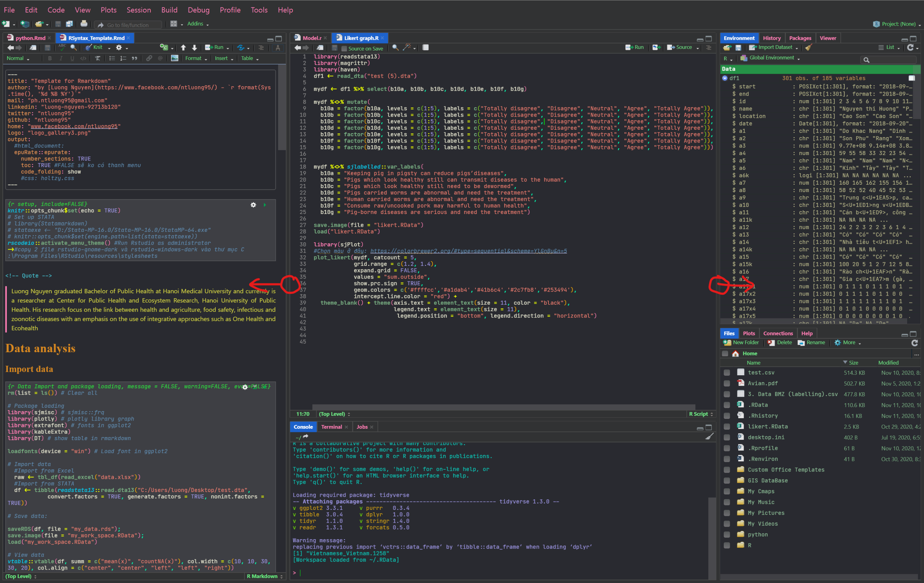The width and height of the screenshot is (924, 583).
Task: Switch to the Packages tab
Action: click(800, 38)
